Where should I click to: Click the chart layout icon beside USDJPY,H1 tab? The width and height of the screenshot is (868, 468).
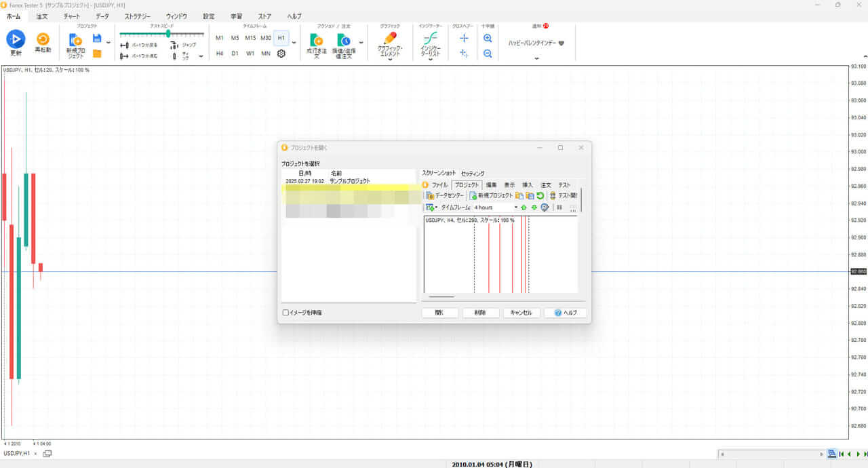pos(47,453)
